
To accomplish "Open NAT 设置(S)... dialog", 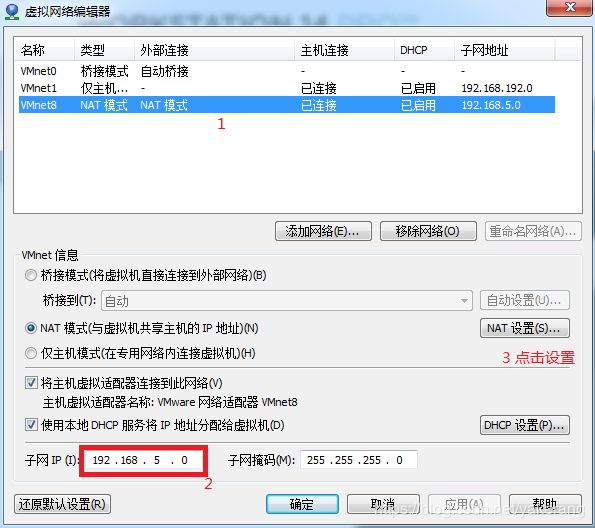I will point(525,328).
